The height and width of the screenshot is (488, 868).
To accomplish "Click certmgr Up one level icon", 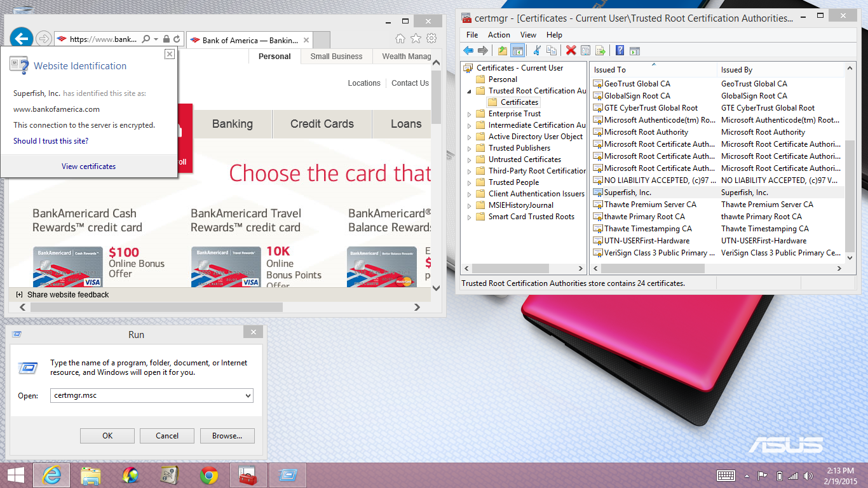I will point(503,51).
